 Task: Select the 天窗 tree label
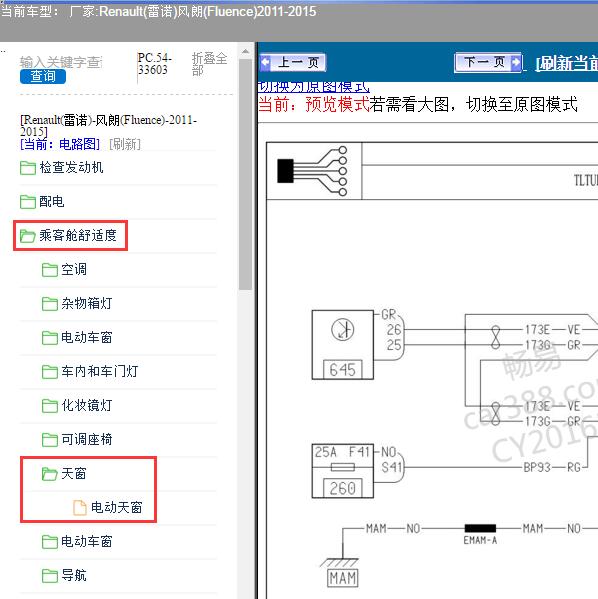pyautogui.click(x=74, y=474)
